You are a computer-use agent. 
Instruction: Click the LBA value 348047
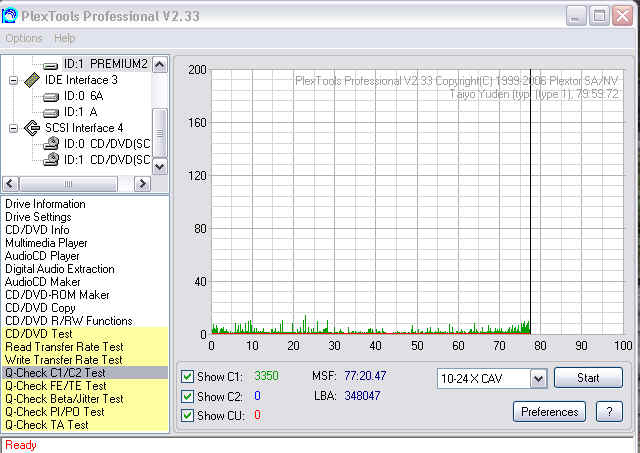click(362, 395)
